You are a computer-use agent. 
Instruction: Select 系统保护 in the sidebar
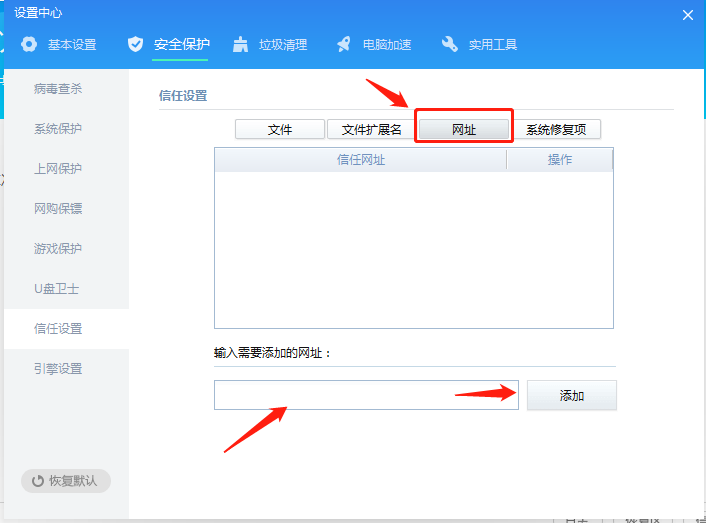pos(67,129)
